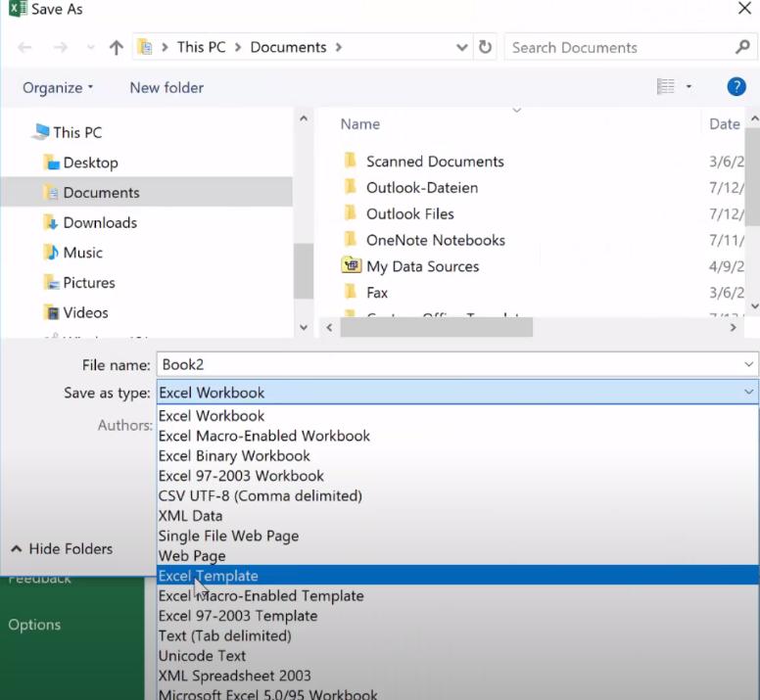Screen dimensions: 760x700
Task: Click the Desktop folder icon
Action: [x=51, y=163]
